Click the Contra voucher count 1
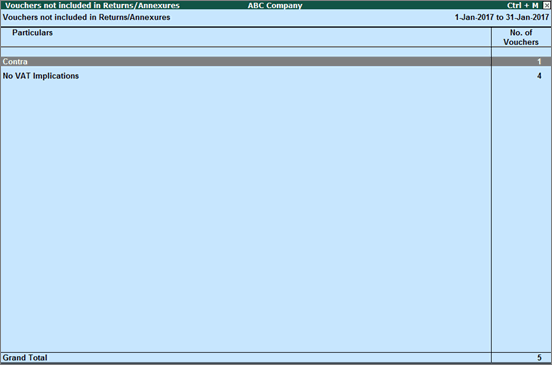 coord(539,62)
